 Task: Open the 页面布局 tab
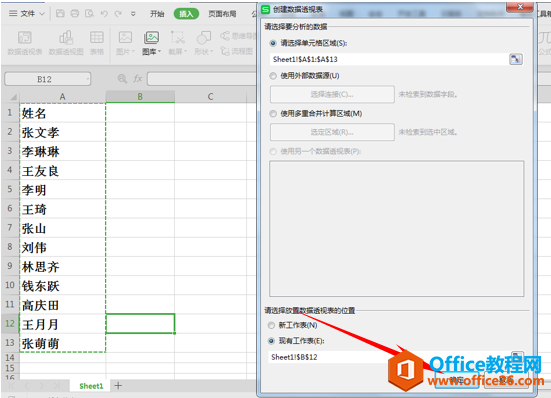(x=222, y=14)
